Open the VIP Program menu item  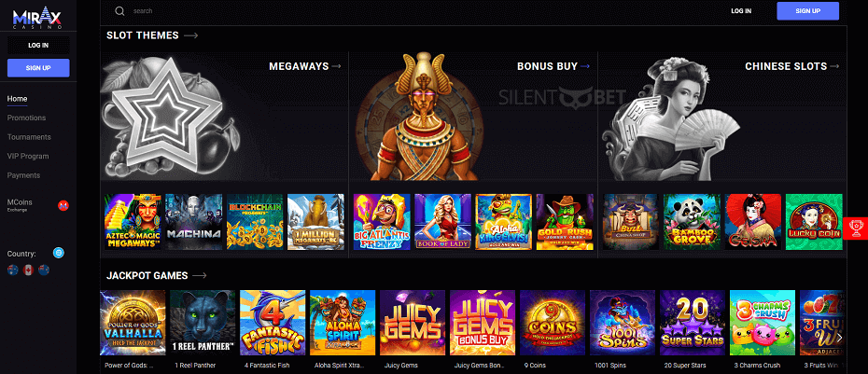(28, 156)
